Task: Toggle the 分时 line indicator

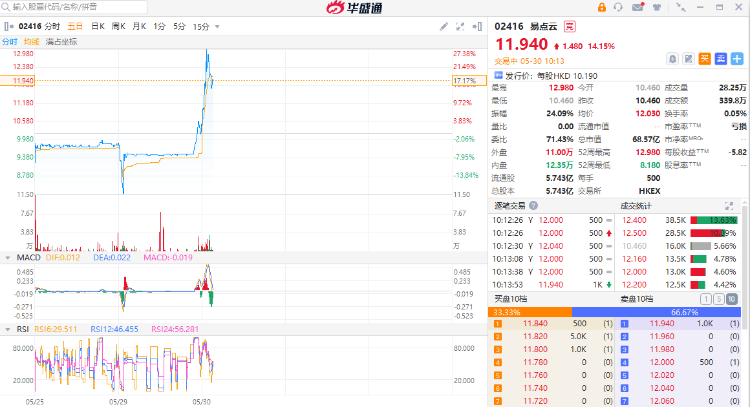Action: (x=10, y=42)
